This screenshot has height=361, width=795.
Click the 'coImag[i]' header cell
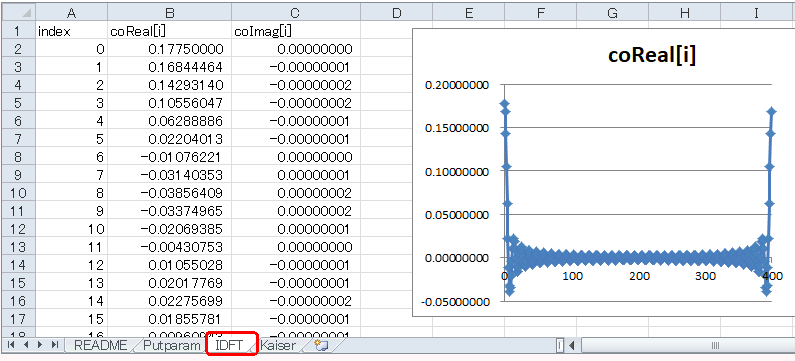pos(296,31)
